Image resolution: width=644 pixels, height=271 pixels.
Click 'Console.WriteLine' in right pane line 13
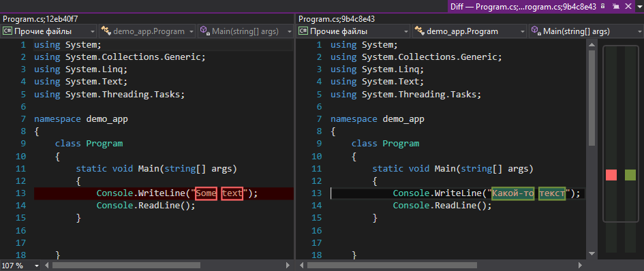[x=438, y=193]
